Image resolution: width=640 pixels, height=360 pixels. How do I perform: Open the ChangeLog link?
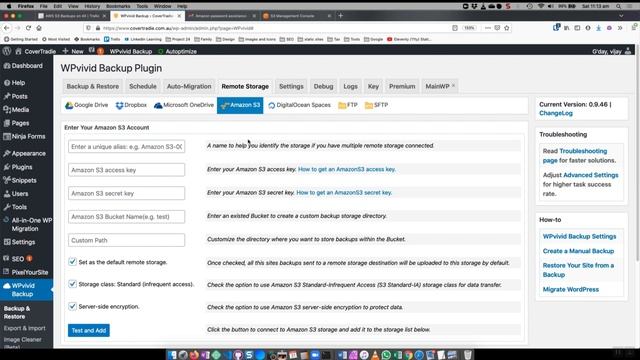(x=556, y=113)
